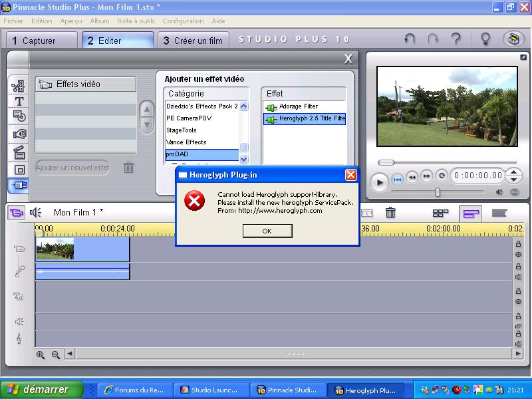This screenshot has height=399, width=532.
Task: Click timeline scroll left arrow
Action: point(70,354)
